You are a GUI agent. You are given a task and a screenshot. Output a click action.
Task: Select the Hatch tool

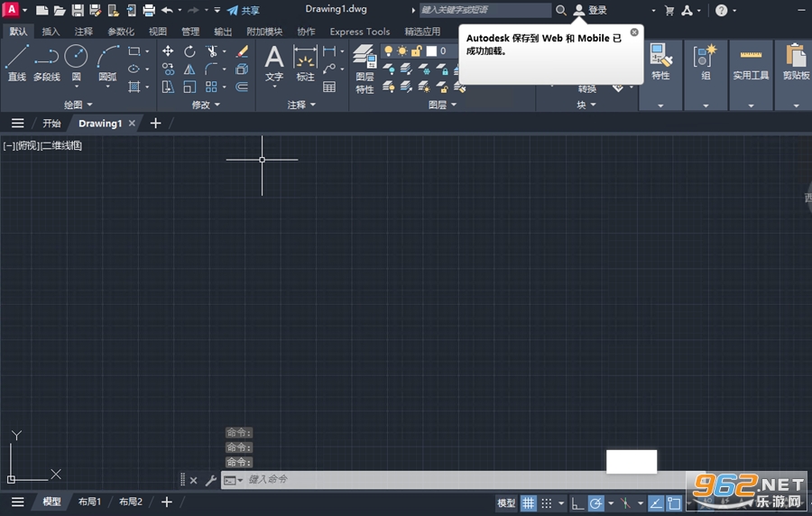click(x=134, y=87)
